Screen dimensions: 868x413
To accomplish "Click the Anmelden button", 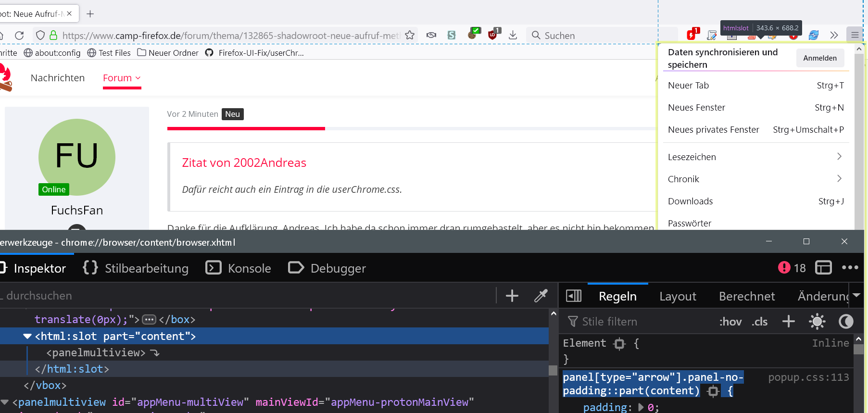I will (x=820, y=58).
